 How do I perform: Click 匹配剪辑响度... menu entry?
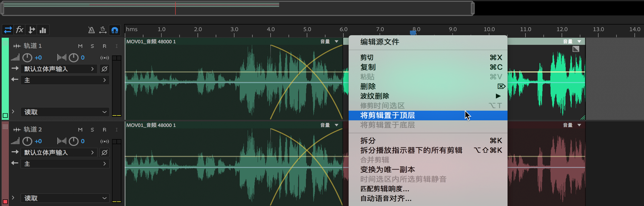pos(385,189)
